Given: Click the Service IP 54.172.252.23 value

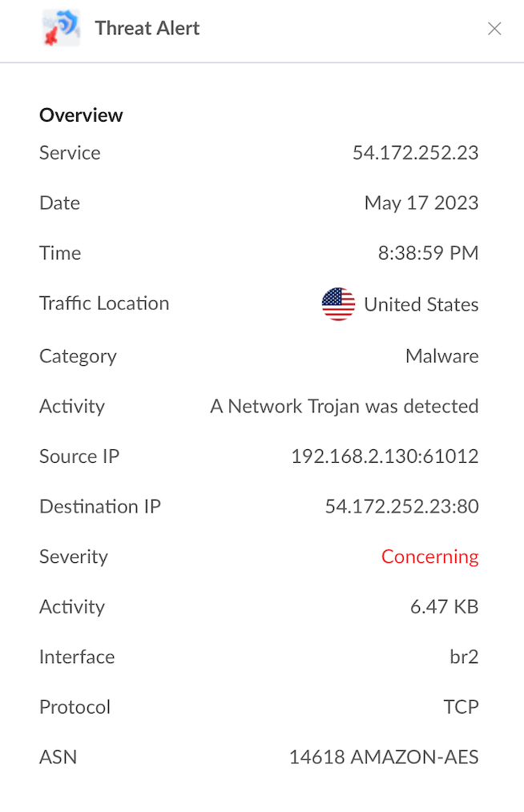Looking at the screenshot, I should pos(415,153).
